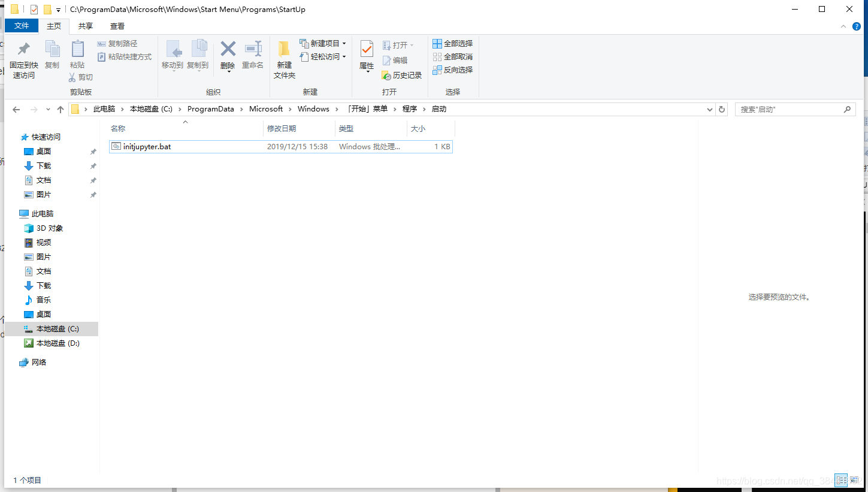Open recent locations dropdown arrow

[x=48, y=110]
